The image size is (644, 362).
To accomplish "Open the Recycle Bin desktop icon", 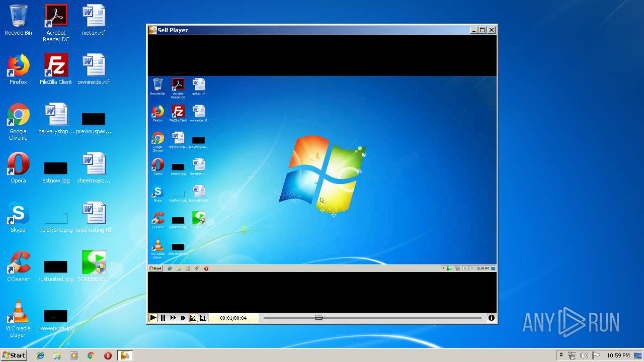I will tap(18, 20).
